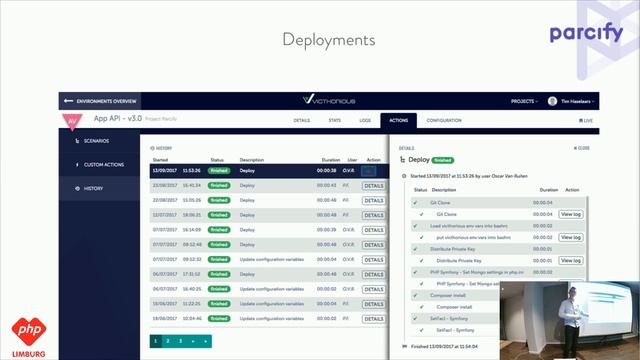Open Details for the 23/08/2017 deploy
640x360 pixels.
(373, 186)
